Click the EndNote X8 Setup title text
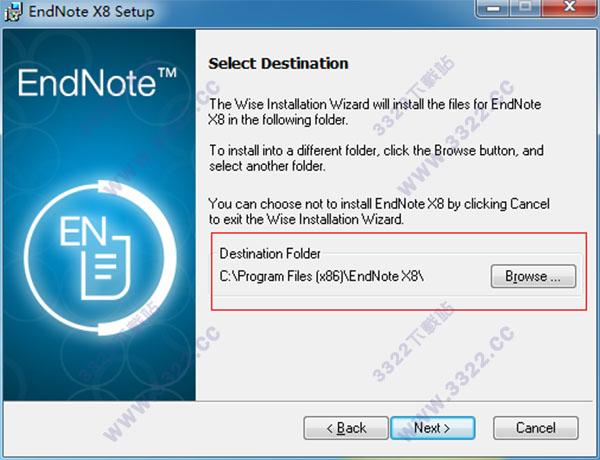Screen dimensions: 600x460 91,11
